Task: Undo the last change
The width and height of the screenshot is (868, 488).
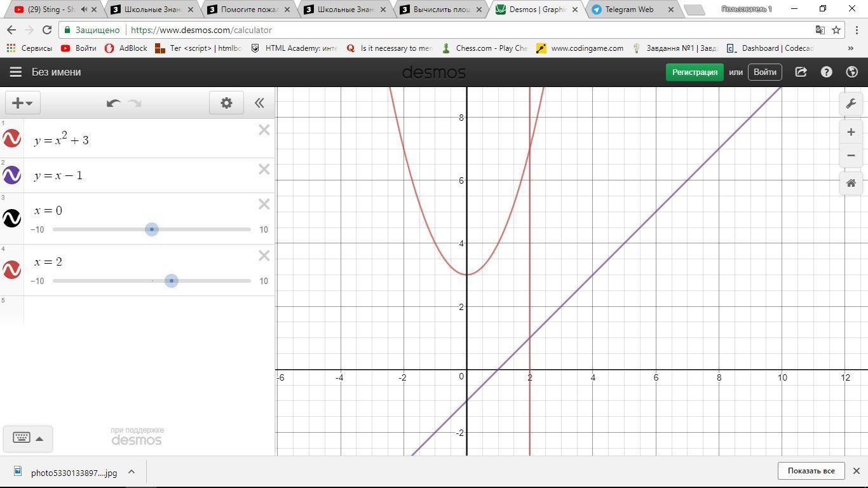Action: [114, 103]
